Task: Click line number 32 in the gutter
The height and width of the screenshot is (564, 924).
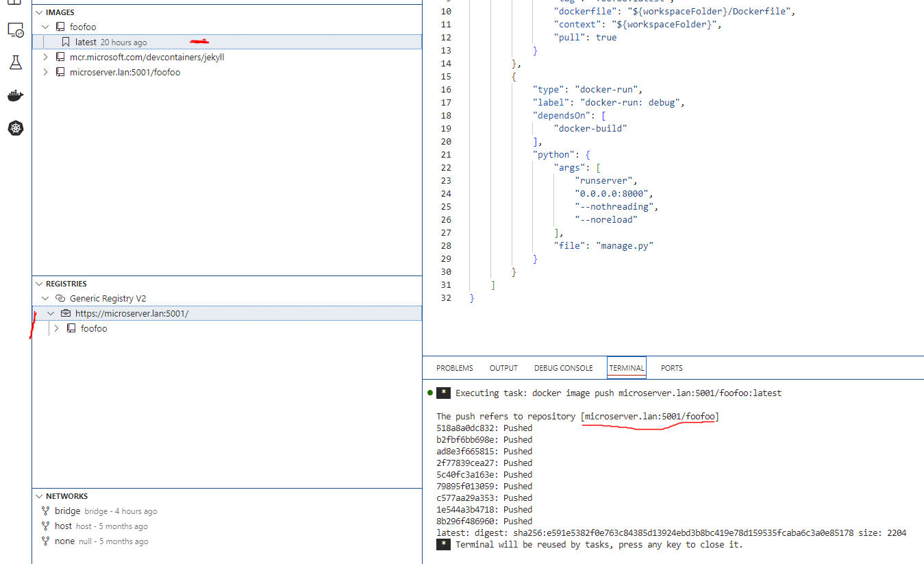Action: click(x=446, y=298)
